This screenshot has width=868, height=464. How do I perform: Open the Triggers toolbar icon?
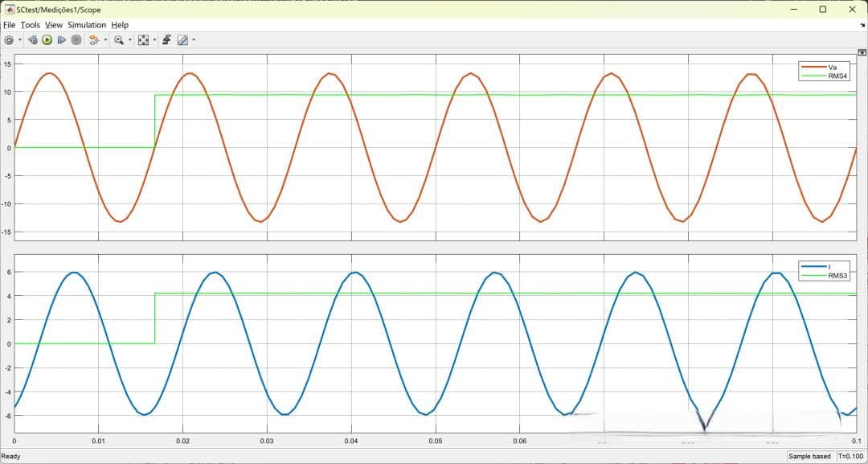[x=167, y=40]
